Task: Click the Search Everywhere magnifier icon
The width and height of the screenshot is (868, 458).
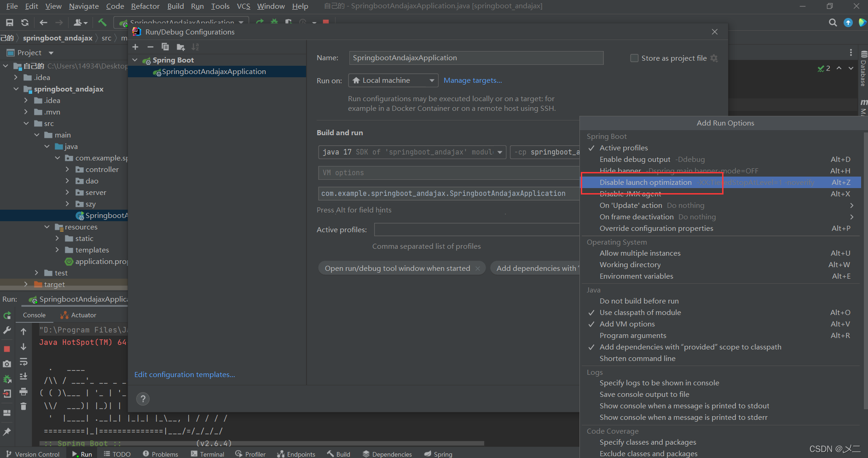Action: pyautogui.click(x=833, y=23)
